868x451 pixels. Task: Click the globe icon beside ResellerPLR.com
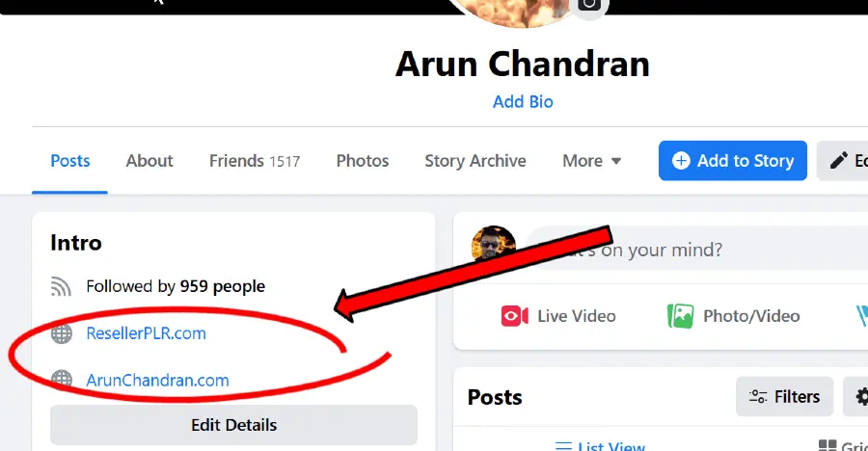coord(62,333)
